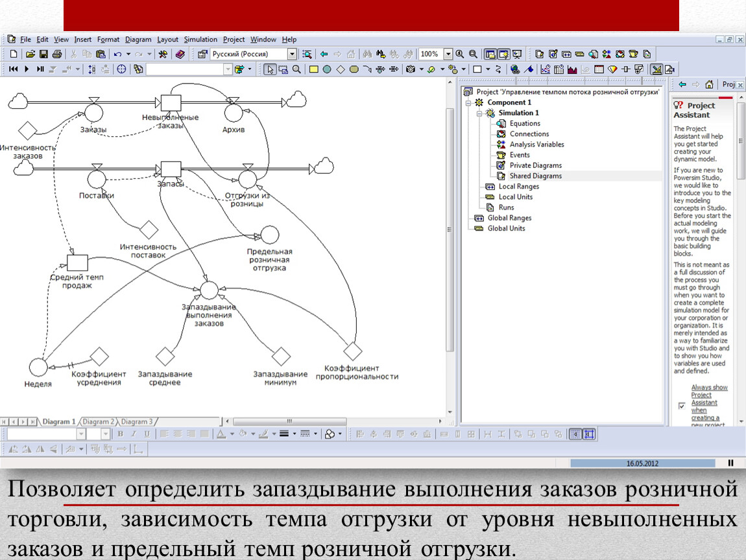Open the Undo history dropdown arrow
Screen dimensions: 746x560
[x=128, y=54]
